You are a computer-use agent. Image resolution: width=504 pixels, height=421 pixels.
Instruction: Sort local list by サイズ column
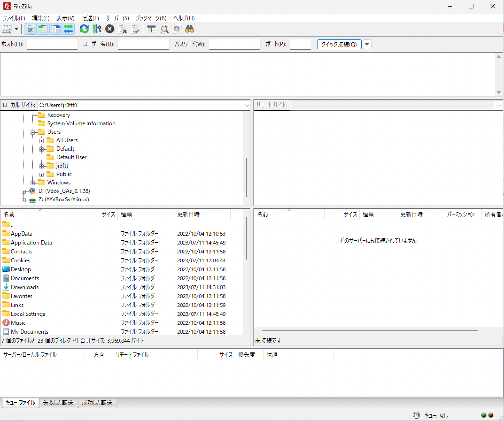(x=99, y=214)
